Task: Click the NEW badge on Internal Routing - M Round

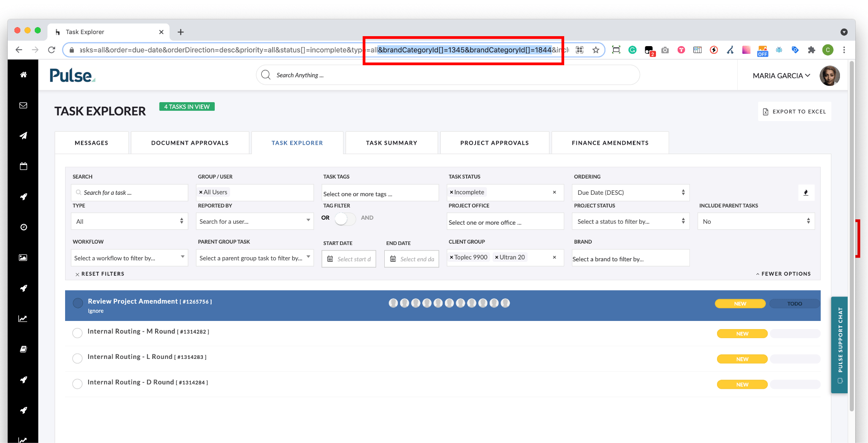Action: point(742,334)
